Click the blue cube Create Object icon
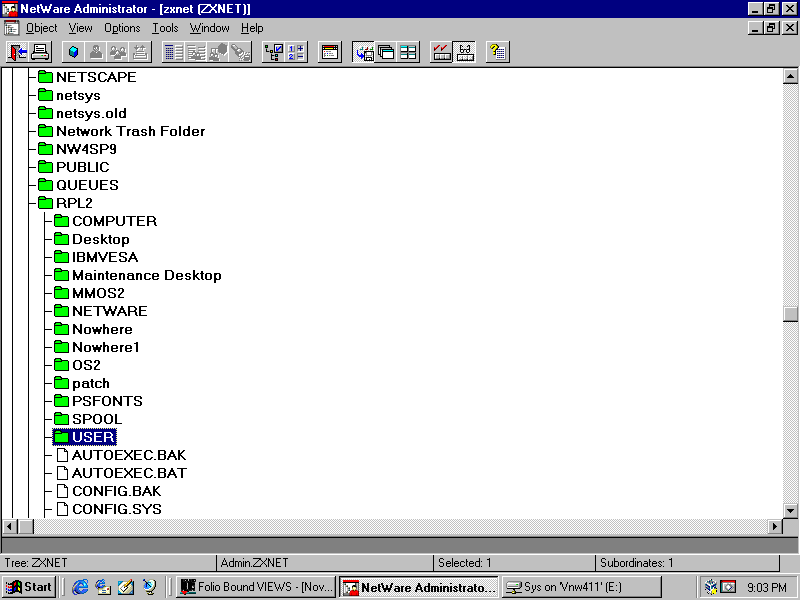This screenshot has height=600, width=800. pos(73,52)
